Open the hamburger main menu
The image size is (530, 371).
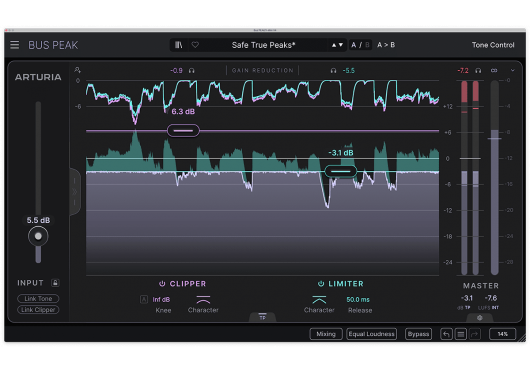coord(15,45)
